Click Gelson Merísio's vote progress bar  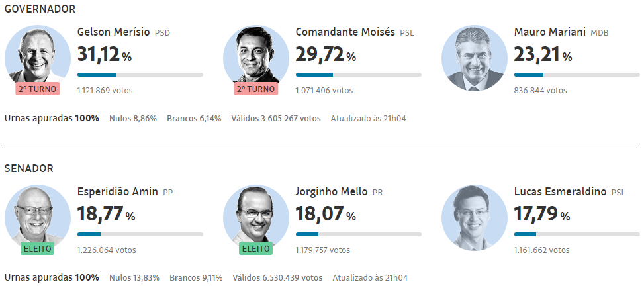(x=140, y=75)
